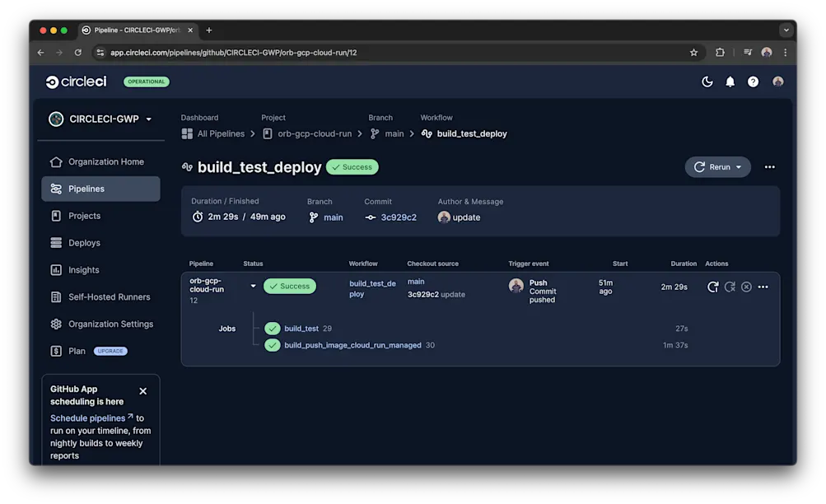Click the pipeline name orb-gcp-cloud-run
The image size is (826, 504).
tap(207, 285)
